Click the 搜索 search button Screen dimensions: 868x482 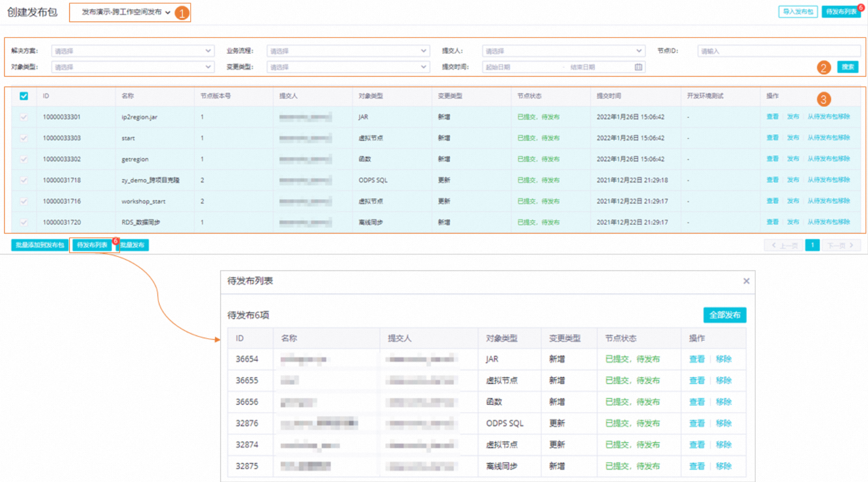click(x=848, y=67)
